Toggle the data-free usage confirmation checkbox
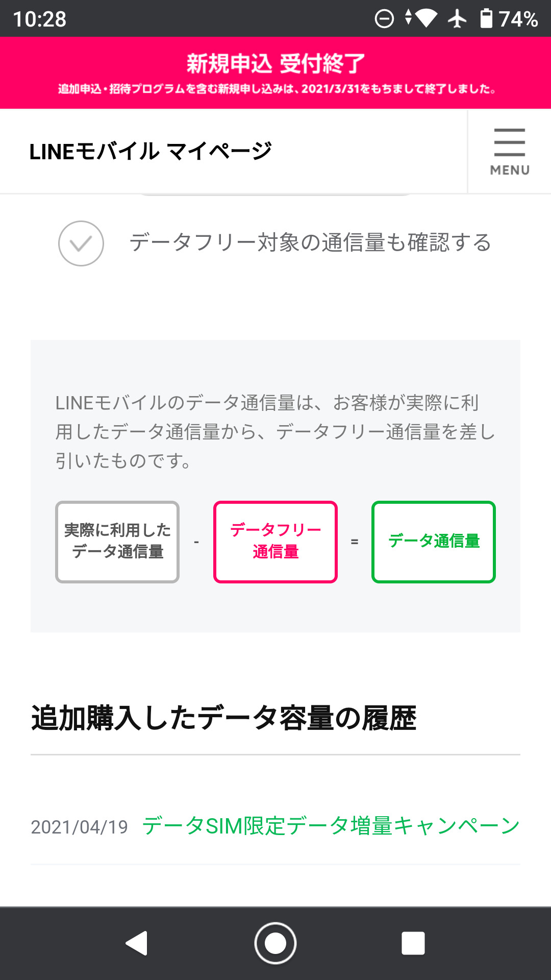This screenshot has height=980, width=551. tap(81, 243)
